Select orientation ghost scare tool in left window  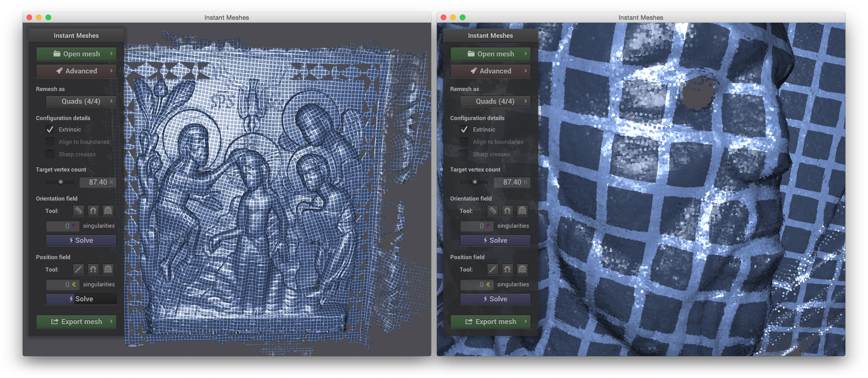[x=108, y=211]
